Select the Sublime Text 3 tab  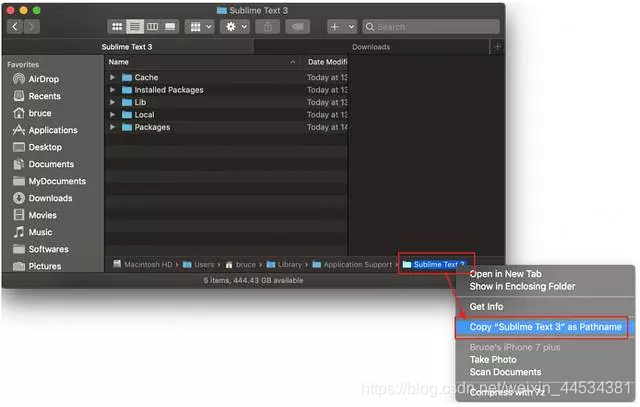tap(127, 47)
